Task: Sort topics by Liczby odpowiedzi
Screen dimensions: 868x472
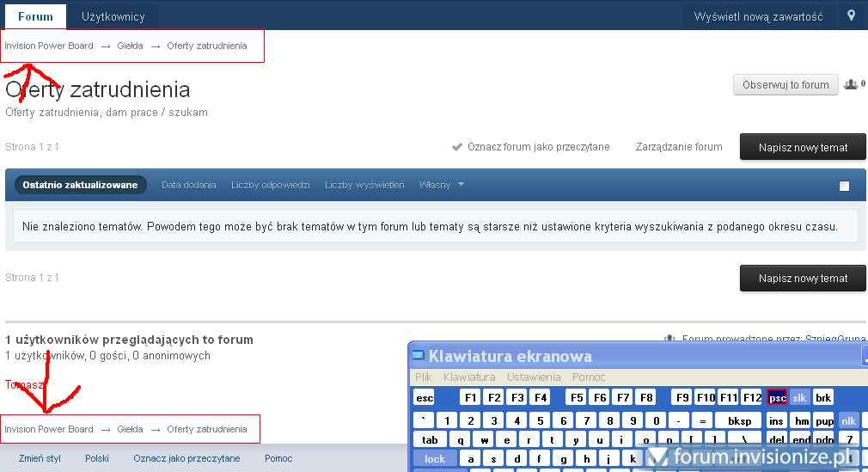Action: tap(270, 185)
